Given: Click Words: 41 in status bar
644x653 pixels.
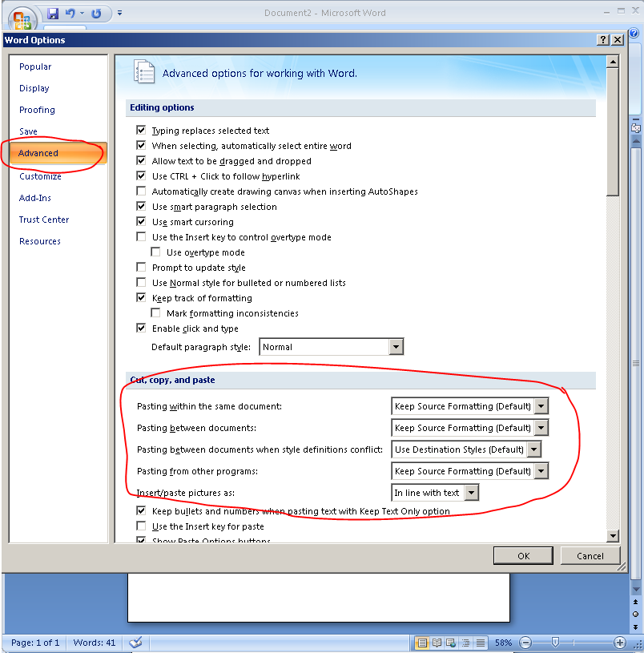Looking at the screenshot, I should 94,643.
